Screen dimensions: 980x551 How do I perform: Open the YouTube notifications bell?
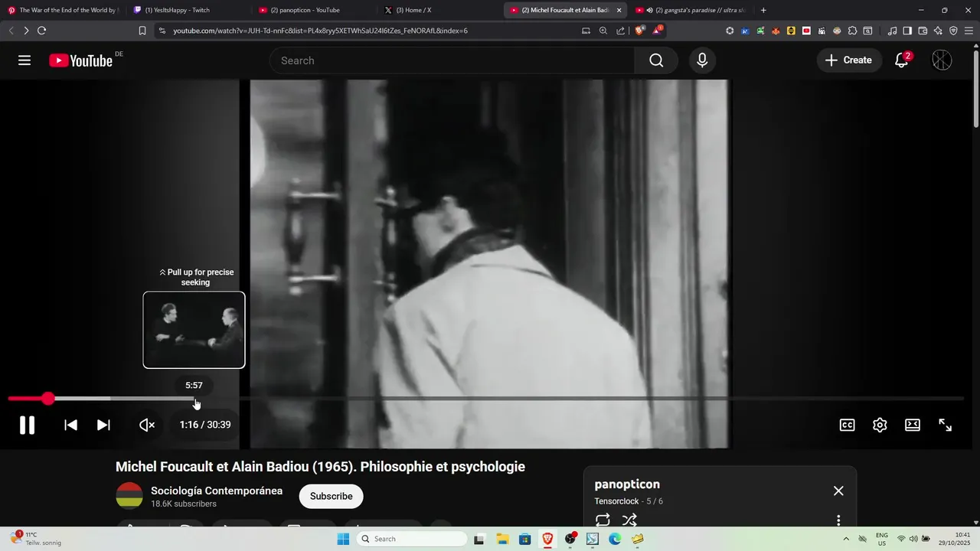click(902, 60)
